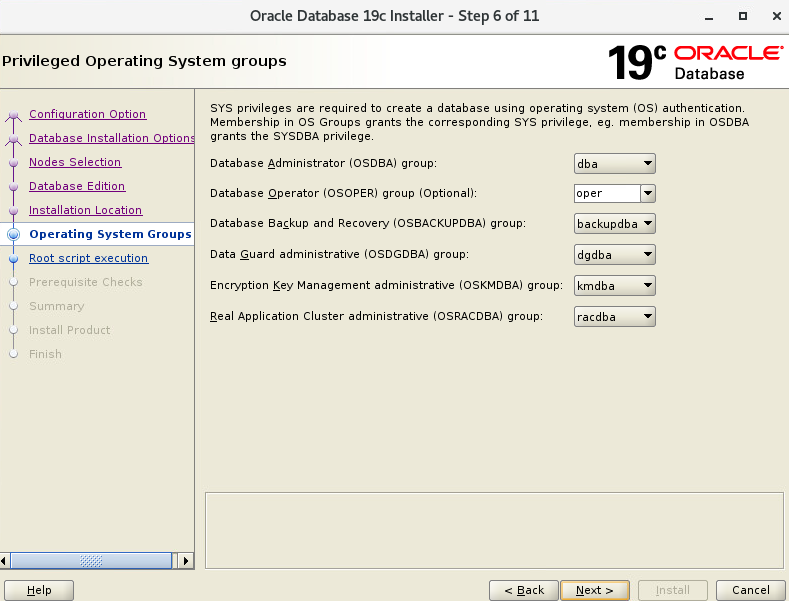Jump to the Database Edition step

coord(77,186)
